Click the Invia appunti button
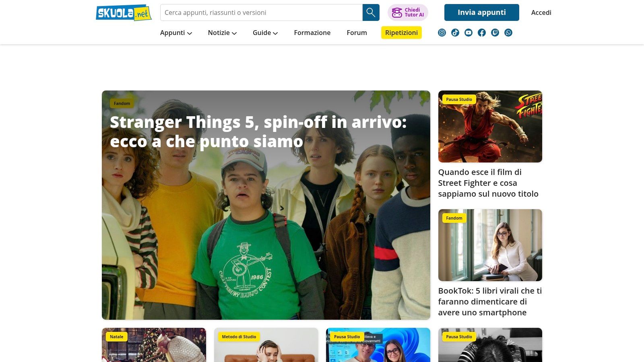This screenshot has height=362, width=644. (x=482, y=12)
